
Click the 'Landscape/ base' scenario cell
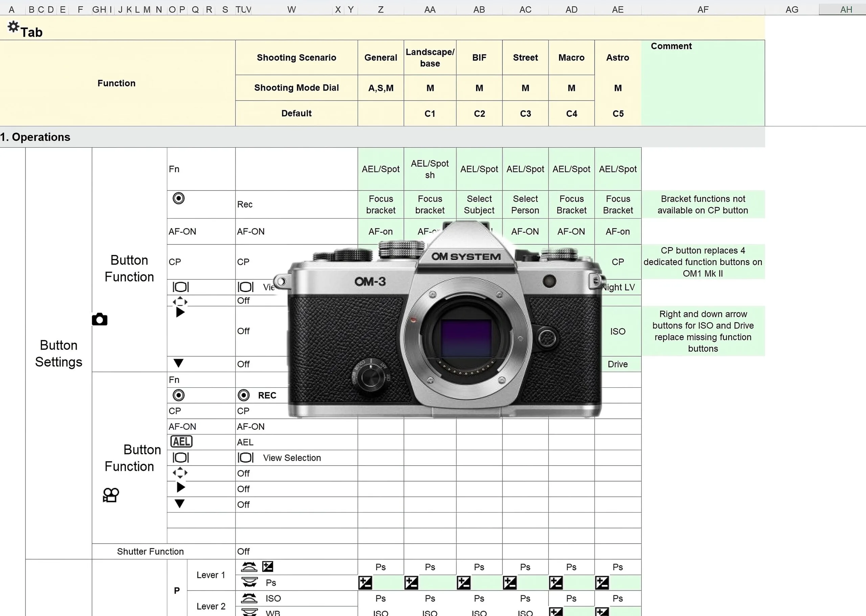point(430,57)
